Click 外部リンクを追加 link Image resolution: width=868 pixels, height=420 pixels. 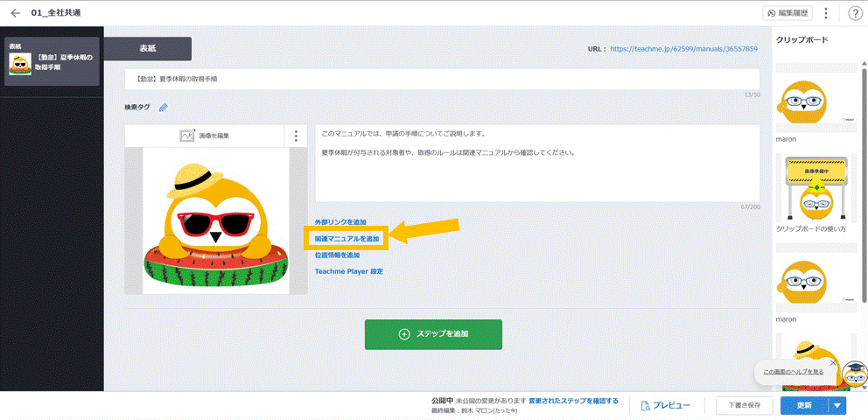pyautogui.click(x=340, y=222)
